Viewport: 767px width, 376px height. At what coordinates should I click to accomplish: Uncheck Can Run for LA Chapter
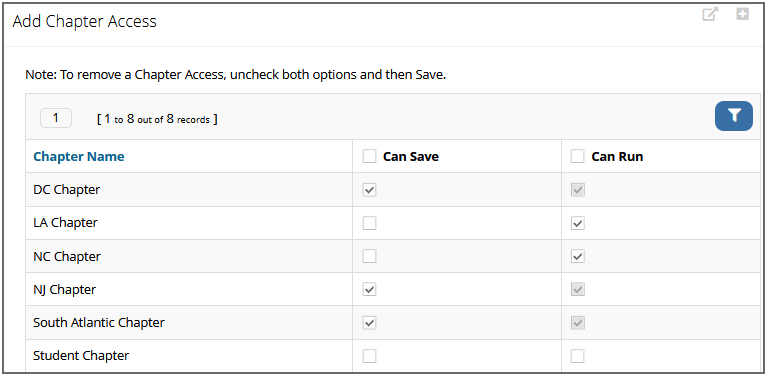(x=578, y=223)
